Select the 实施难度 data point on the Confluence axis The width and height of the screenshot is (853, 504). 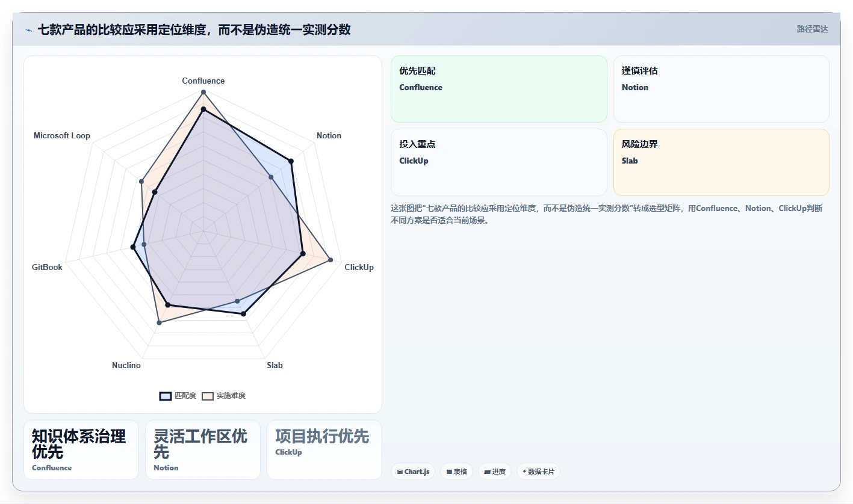[203, 92]
